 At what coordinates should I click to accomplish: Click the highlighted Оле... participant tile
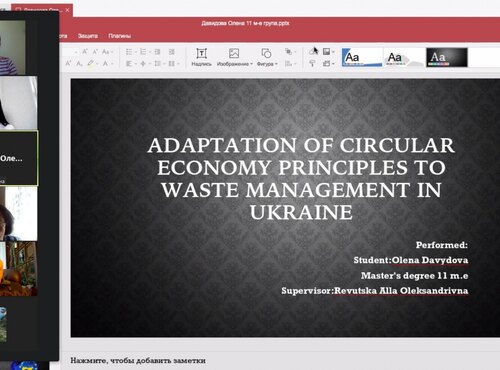pyautogui.click(x=19, y=158)
